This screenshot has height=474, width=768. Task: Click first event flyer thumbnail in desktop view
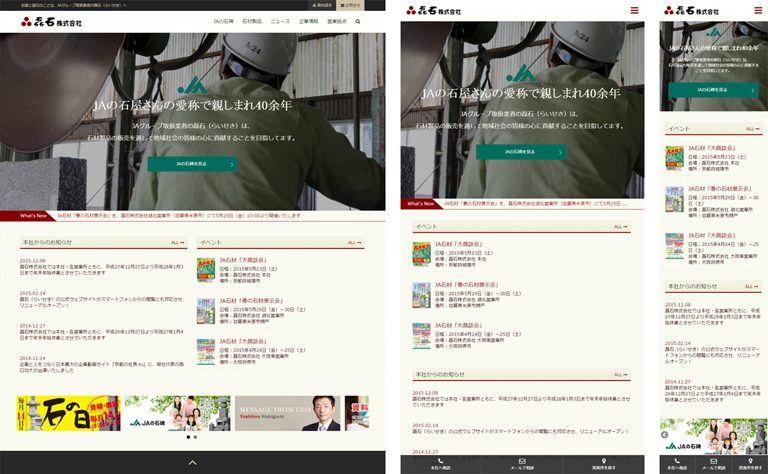click(x=206, y=270)
